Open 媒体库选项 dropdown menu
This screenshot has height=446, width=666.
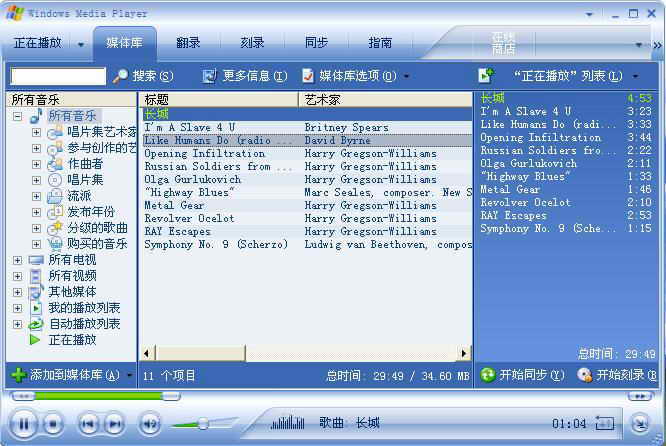(x=355, y=76)
